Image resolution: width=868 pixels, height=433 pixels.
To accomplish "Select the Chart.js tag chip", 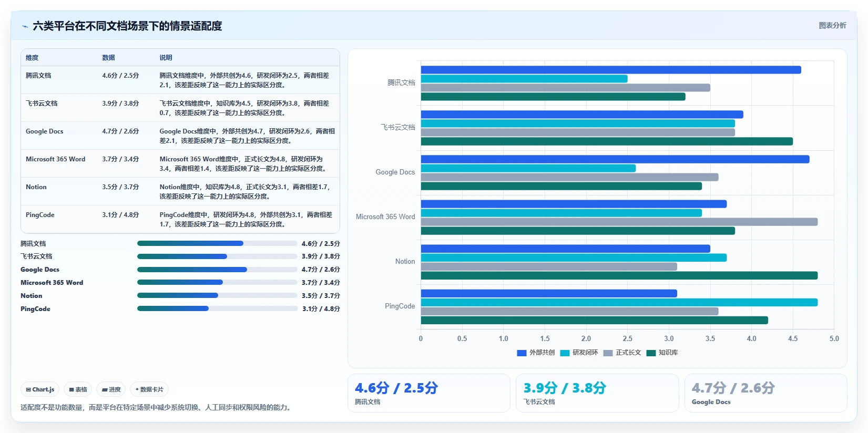I will coord(40,389).
